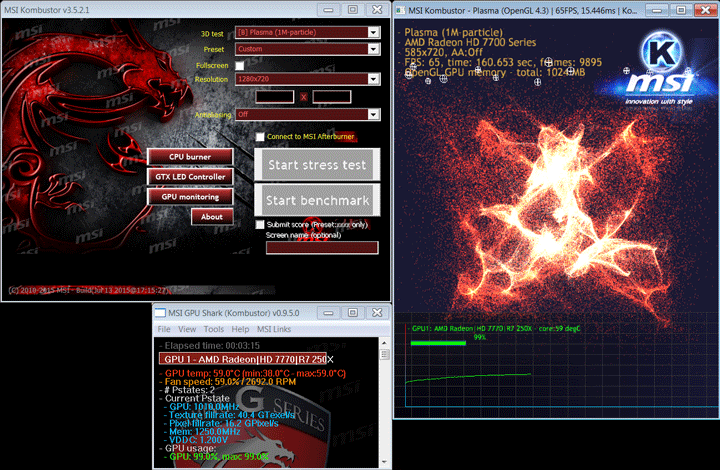Viewport: 720px width, 470px height.
Task: Maximize the MSI GPU Shark window
Action: 353,313
